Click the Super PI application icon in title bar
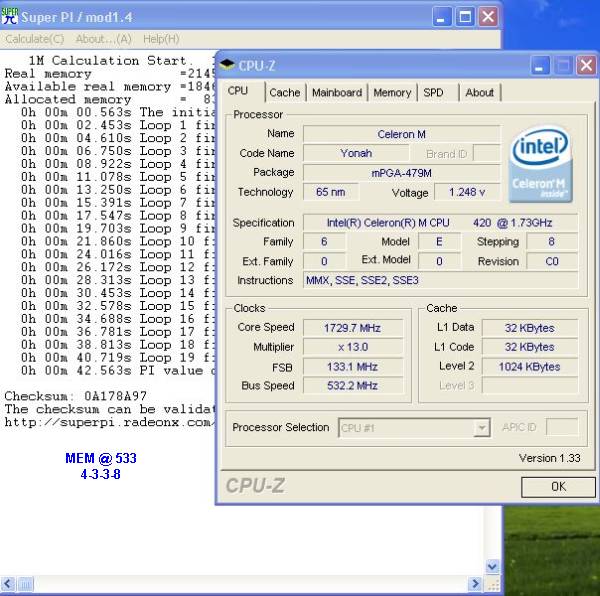Image resolution: width=600 pixels, height=596 pixels. pos(9,16)
